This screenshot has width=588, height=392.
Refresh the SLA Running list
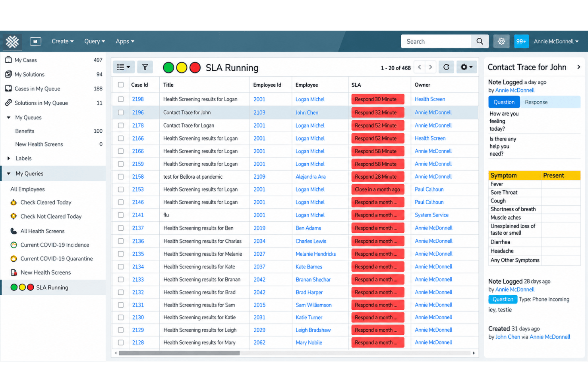click(446, 67)
